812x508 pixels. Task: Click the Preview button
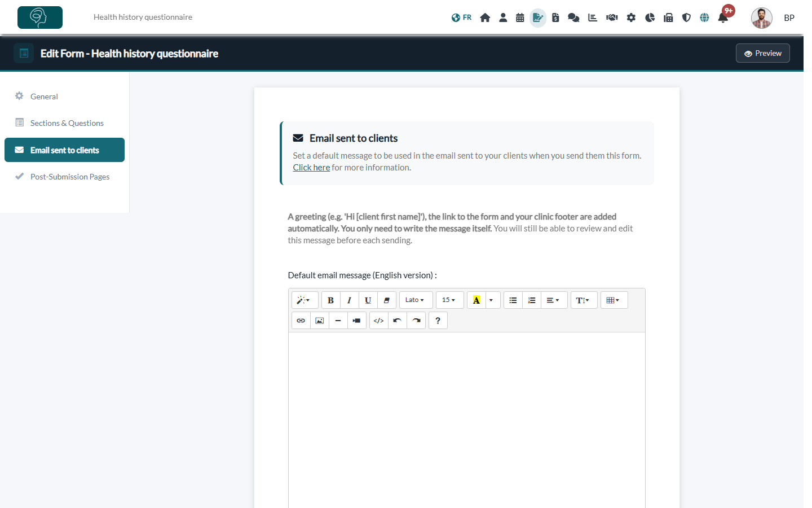pos(762,53)
